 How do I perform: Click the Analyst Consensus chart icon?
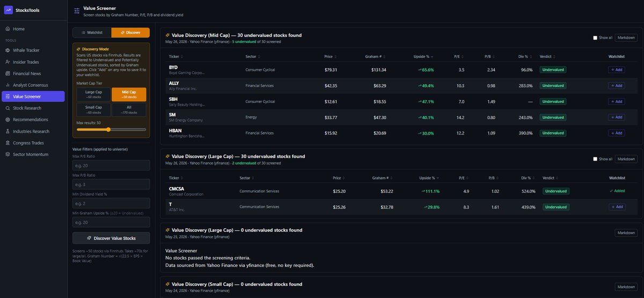pyautogui.click(x=8, y=85)
